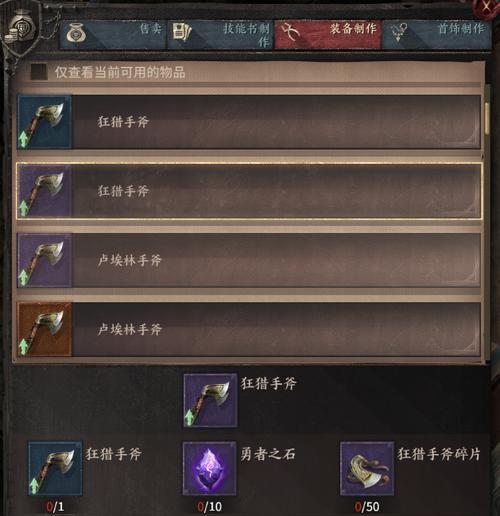Viewport: 500px width, 516px height.
Task: Click the crafted result 狂猎手斧 preview icon
Action: [210, 400]
